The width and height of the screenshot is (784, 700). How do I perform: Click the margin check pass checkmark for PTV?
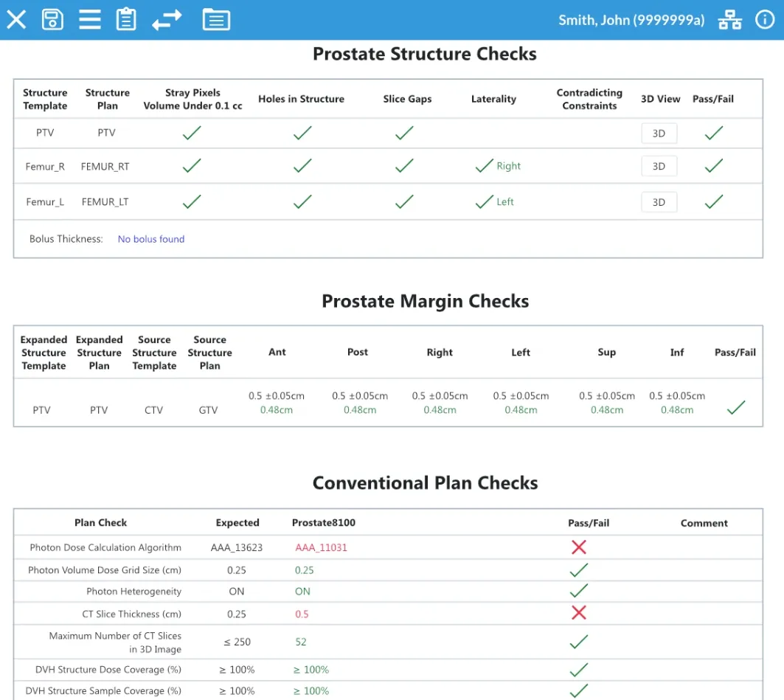click(x=736, y=407)
